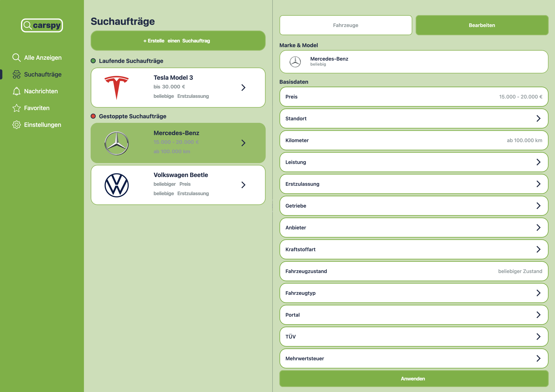The image size is (555, 392).
Task: Open the Volkswagen Beetle chevron arrow
Action: pyautogui.click(x=243, y=185)
